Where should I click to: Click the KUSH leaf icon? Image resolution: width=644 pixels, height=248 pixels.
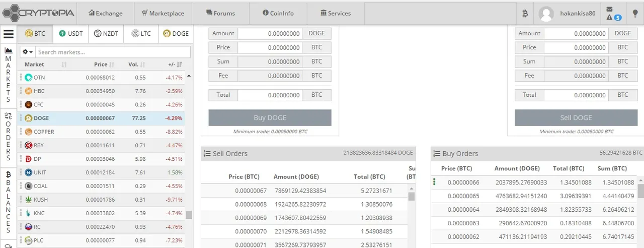(x=28, y=200)
